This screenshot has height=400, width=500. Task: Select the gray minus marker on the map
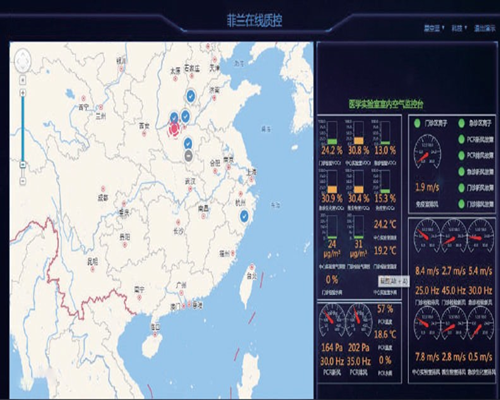coord(189,156)
